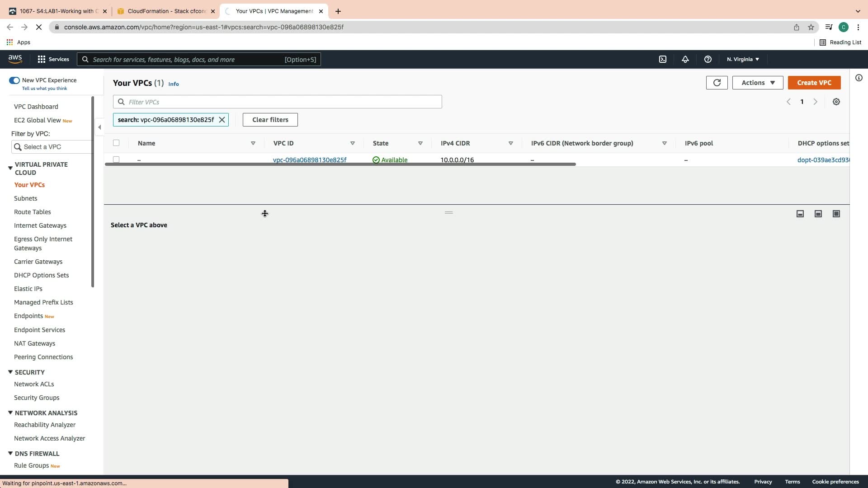Open the AWS CloudShell icon
The height and width of the screenshot is (488, 868).
pos(662,59)
